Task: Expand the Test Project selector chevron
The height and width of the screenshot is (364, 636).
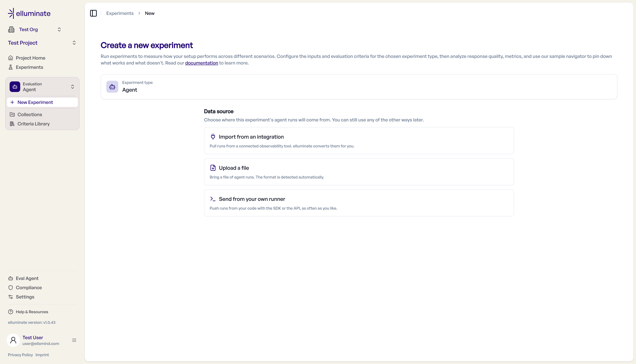Action: point(74,43)
